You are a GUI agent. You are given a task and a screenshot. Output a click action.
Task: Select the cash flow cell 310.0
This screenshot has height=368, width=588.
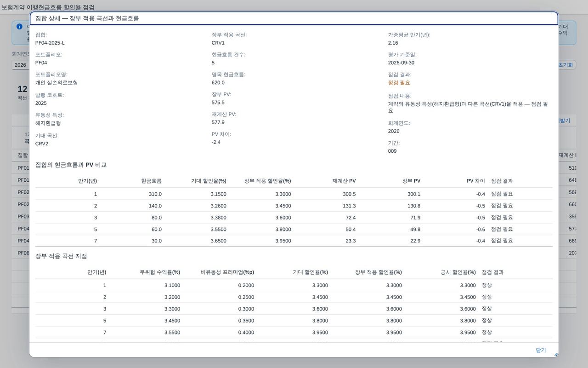click(x=155, y=194)
